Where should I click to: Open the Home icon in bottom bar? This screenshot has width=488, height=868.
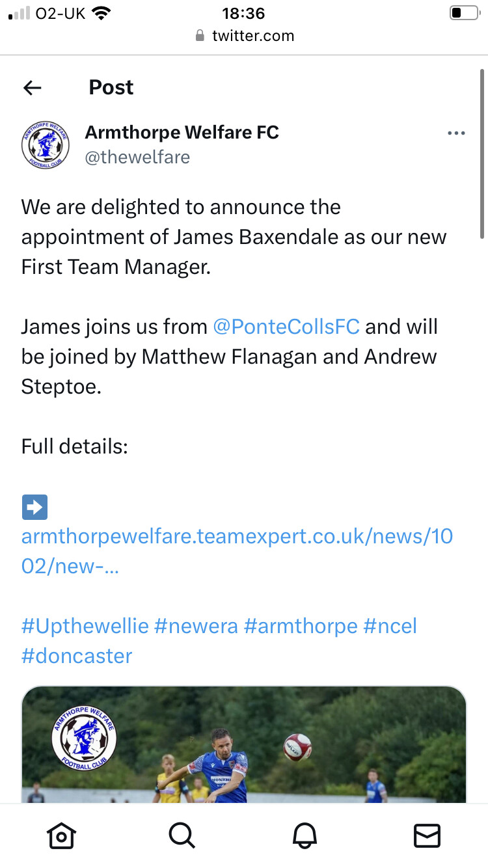click(62, 835)
